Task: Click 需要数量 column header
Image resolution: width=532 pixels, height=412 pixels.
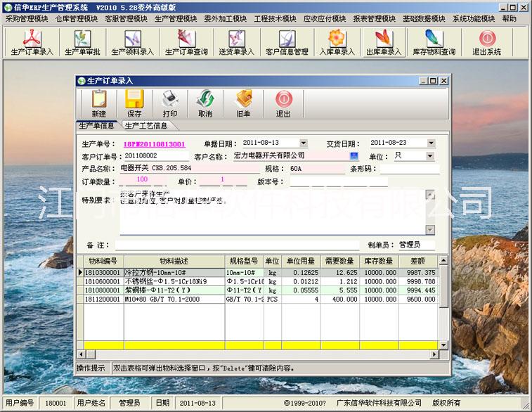Action: (x=339, y=262)
